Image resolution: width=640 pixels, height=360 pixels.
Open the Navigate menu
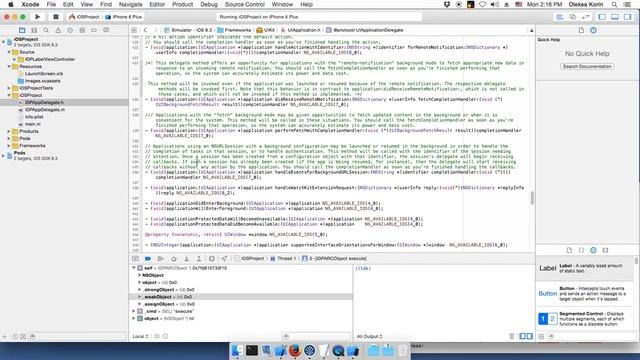(131, 4)
